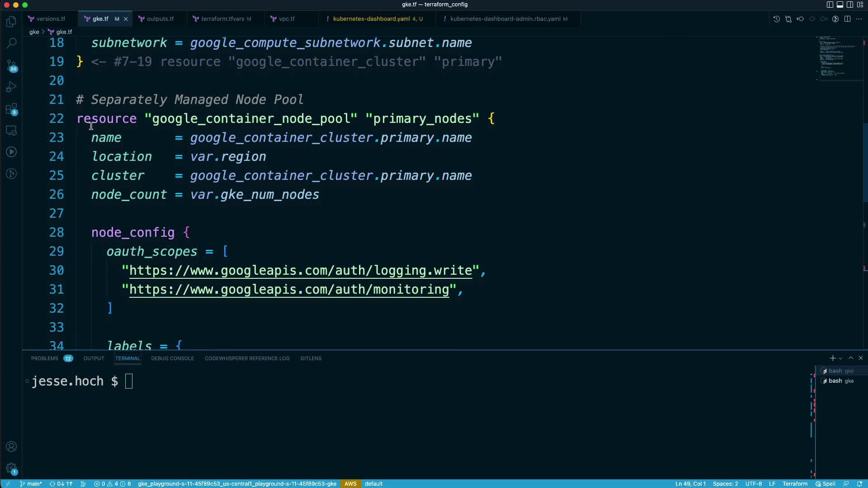Switch to the PROBLEMS panel tab
Screen dimensions: 868x488
click(44, 358)
